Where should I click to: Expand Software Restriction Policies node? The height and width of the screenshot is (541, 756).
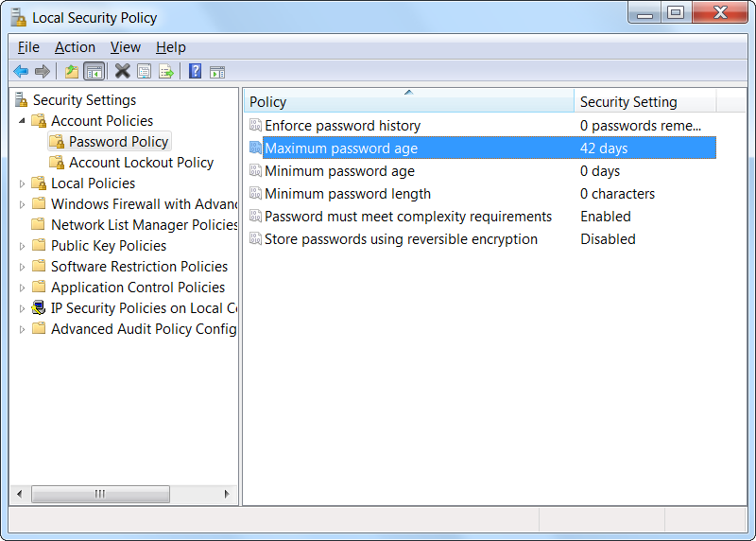(x=23, y=267)
